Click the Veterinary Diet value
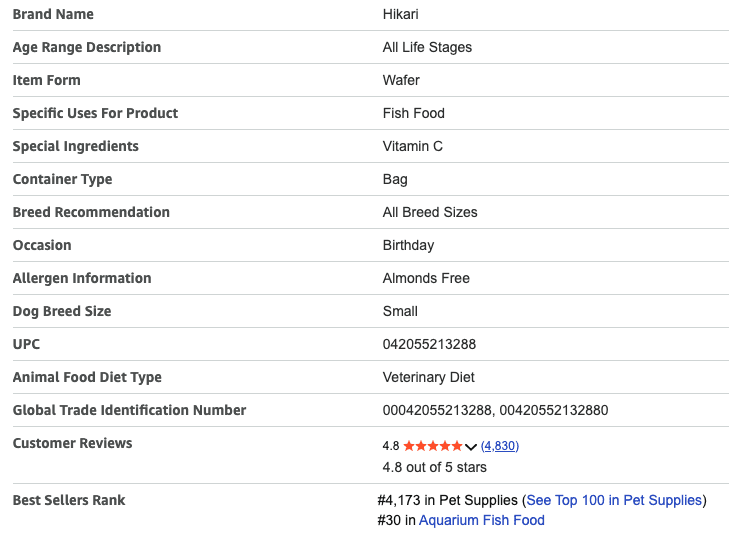 428,377
